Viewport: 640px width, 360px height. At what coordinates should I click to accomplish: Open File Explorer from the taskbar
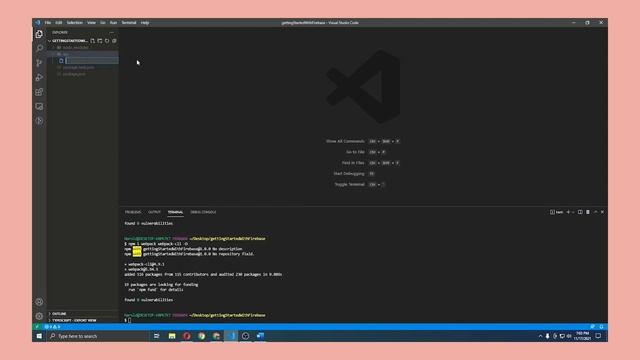tap(172, 336)
